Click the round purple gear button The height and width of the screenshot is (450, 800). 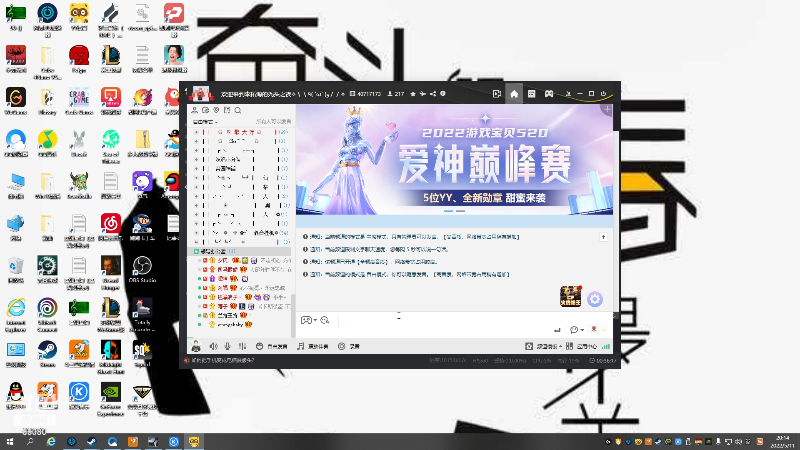point(594,299)
